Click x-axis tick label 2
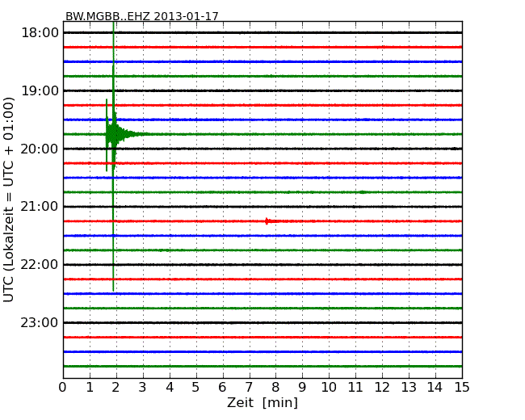525x420 pixels. tap(115, 388)
